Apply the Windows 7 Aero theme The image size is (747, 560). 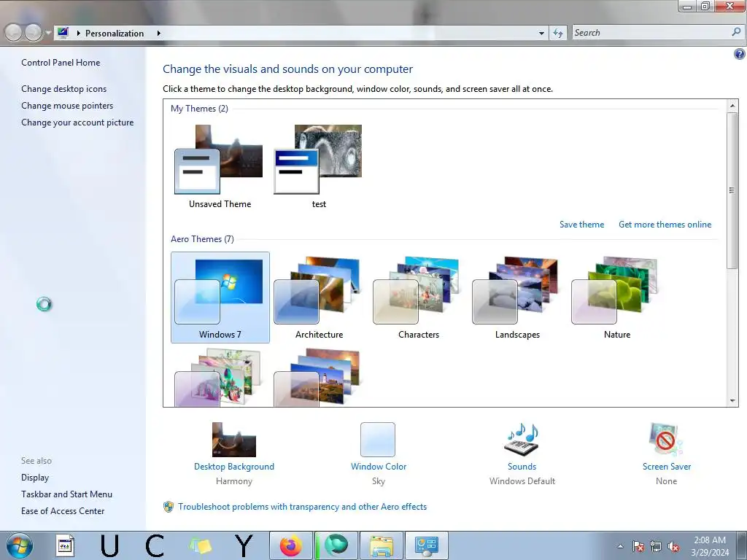pyautogui.click(x=220, y=297)
